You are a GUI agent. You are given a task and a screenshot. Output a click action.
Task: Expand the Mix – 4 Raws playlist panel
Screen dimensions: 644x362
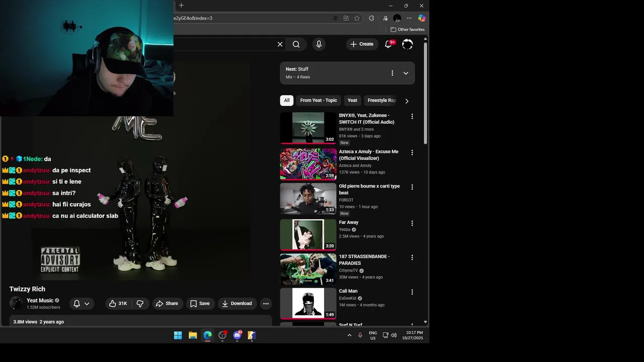tap(406, 73)
